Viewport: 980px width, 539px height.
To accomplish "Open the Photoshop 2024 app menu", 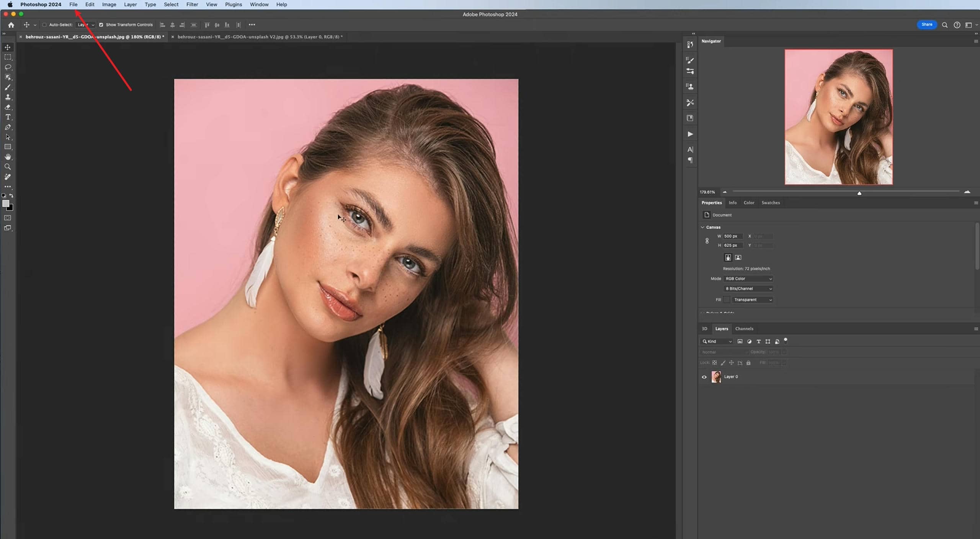I will coord(41,5).
